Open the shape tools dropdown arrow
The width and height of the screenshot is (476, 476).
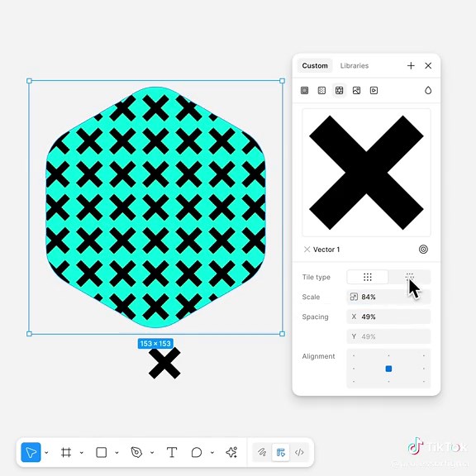pos(117,453)
